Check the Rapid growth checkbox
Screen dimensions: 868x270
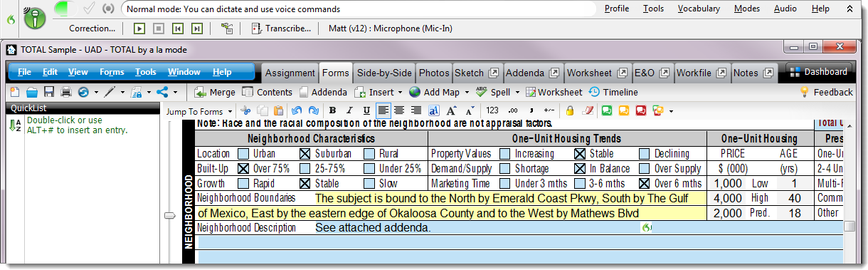244,184
